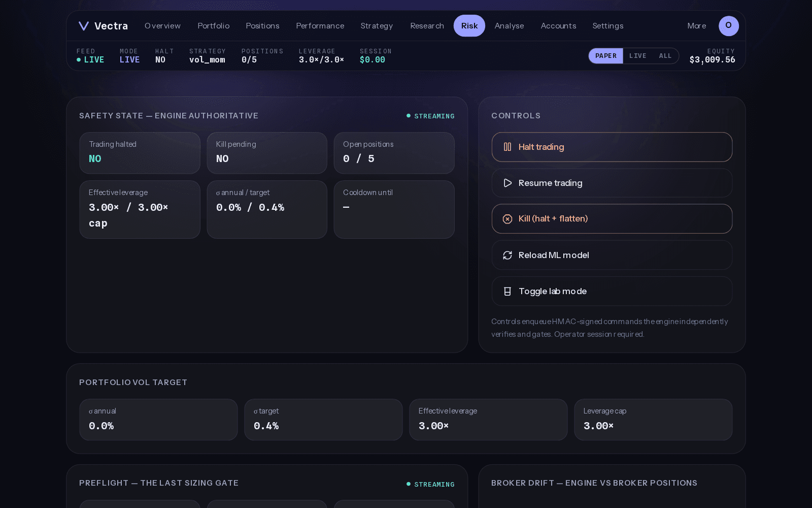Image resolution: width=812 pixels, height=508 pixels.
Task: Click the HMAC-signed commands note text
Action: (x=610, y=328)
